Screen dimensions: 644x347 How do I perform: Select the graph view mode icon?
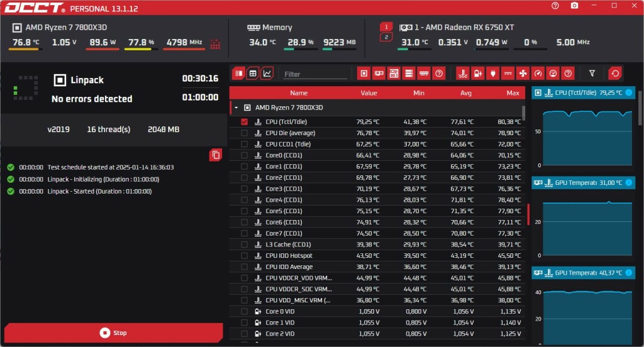pos(267,74)
